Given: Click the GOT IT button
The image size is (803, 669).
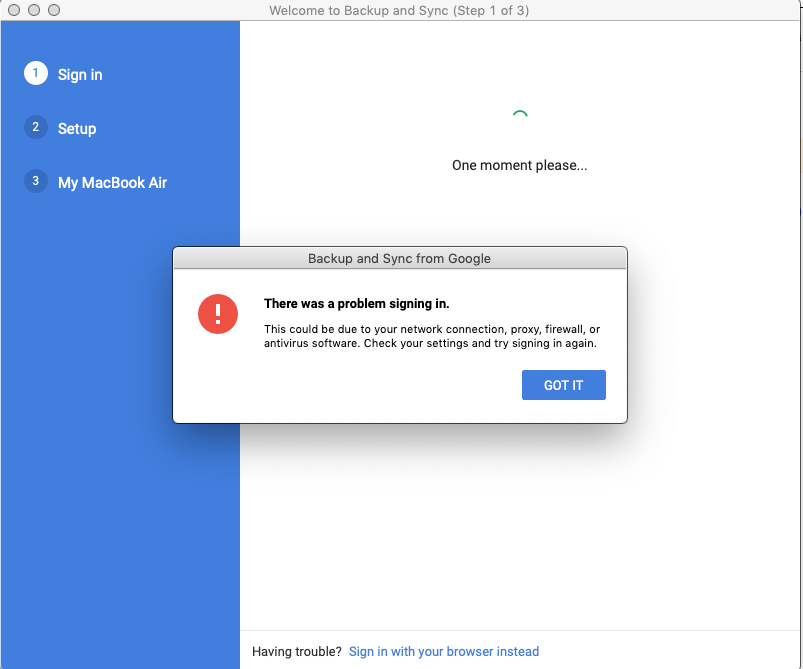Looking at the screenshot, I should point(563,385).
